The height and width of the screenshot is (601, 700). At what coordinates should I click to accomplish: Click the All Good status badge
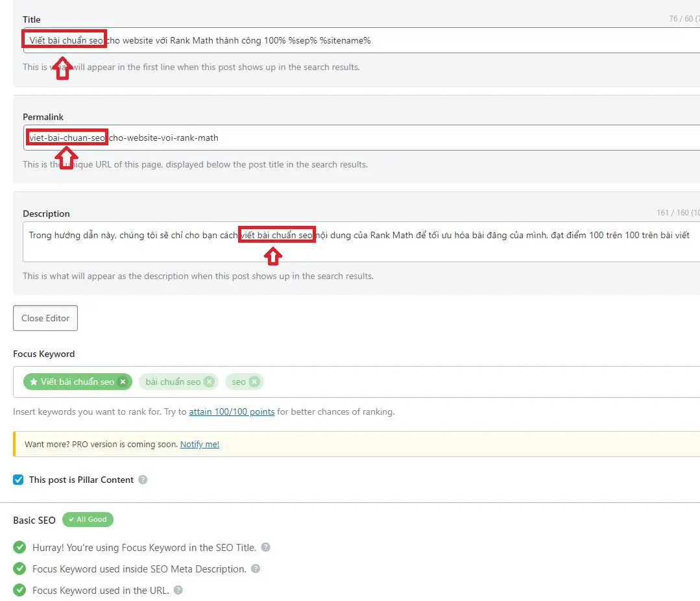click(88, 519)
